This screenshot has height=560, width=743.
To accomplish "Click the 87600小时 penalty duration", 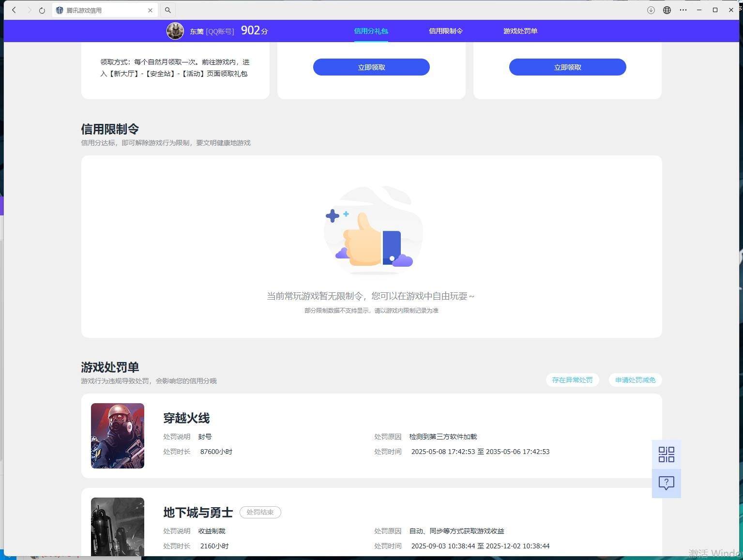I will pos(216,452).
